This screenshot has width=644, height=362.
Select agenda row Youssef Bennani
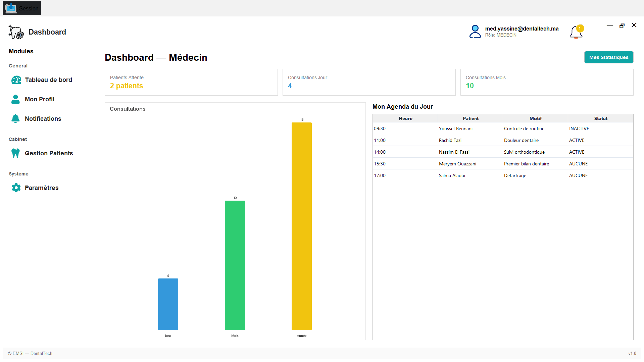click(503, 128)
